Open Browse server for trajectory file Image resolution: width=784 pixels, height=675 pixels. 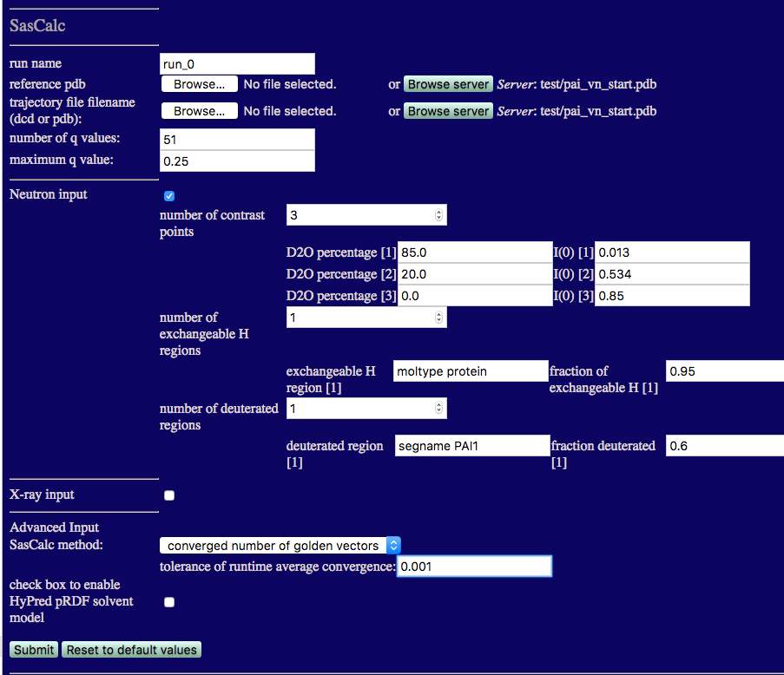click(448, 111)
